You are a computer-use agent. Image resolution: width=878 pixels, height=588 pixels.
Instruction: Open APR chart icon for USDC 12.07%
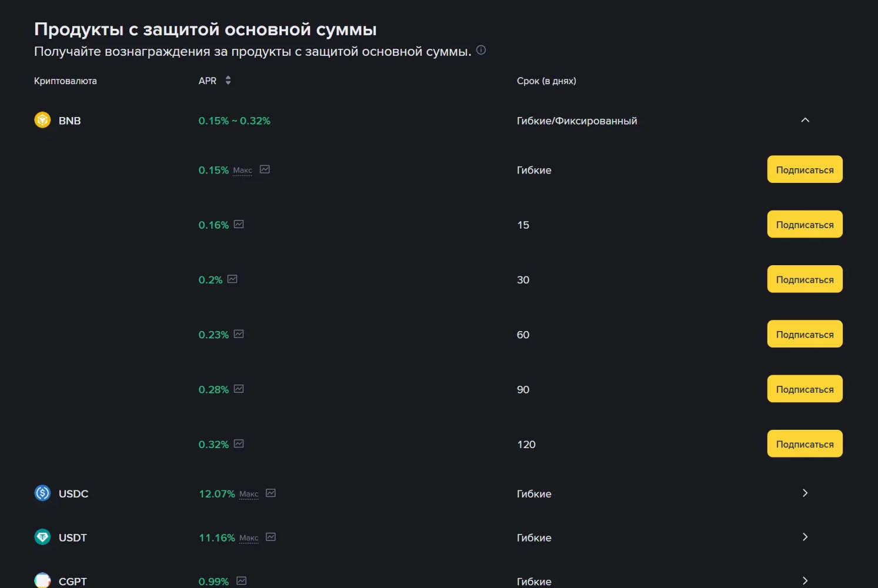271,493
